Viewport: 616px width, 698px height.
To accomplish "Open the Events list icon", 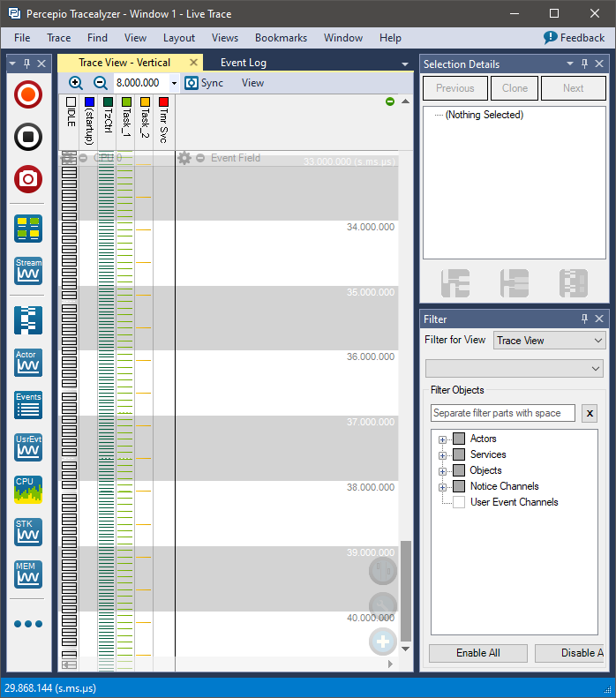I will click(x=28, y=405).
